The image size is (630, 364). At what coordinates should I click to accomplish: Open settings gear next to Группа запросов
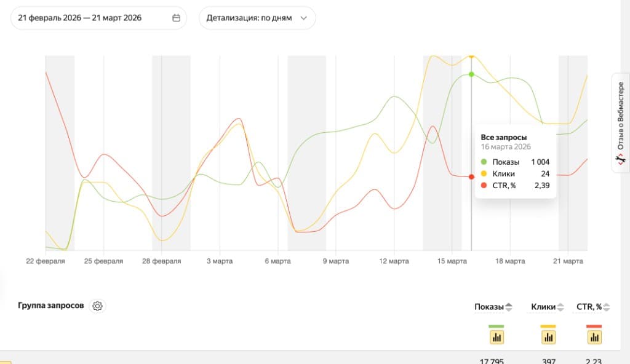(97, 306)
